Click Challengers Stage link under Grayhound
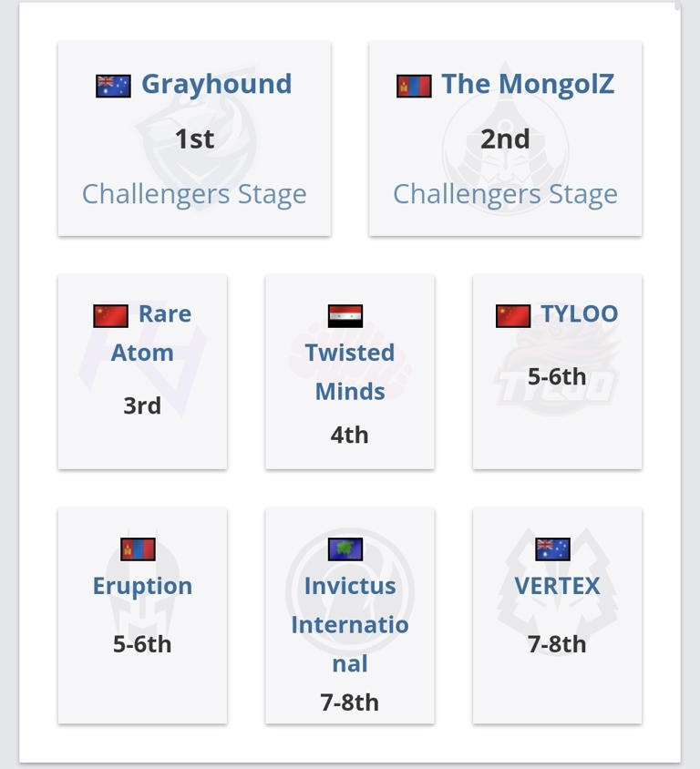 (x=194, y=194)
